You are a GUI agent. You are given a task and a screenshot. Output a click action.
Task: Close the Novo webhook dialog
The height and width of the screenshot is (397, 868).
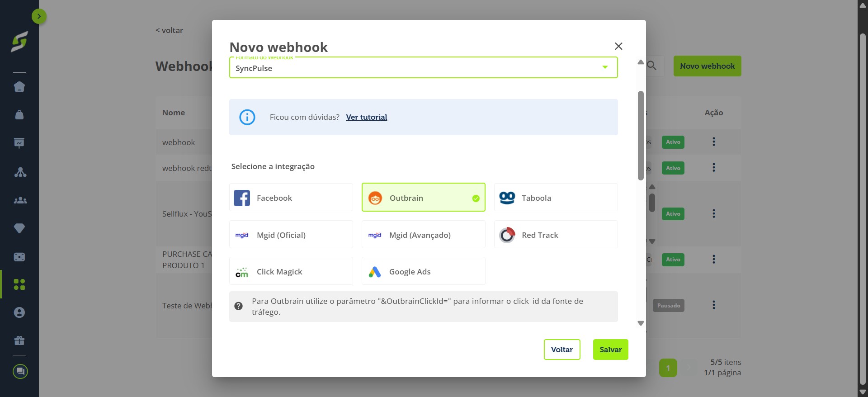click(618, 46)
